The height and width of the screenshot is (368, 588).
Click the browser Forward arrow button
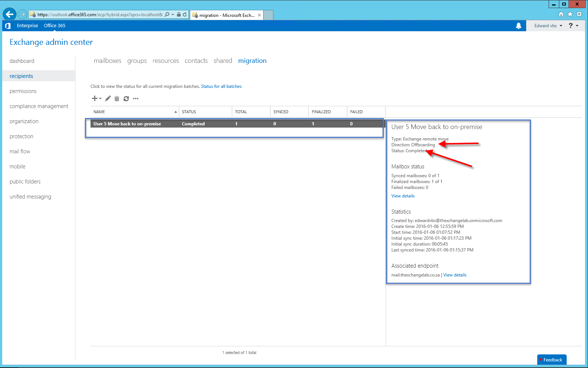click(x=22, y=14)
